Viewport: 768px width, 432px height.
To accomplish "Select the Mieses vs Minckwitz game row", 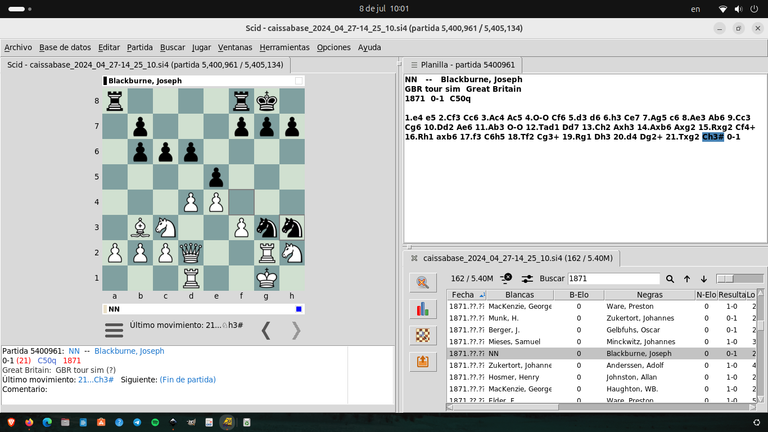I will [602, 341].
